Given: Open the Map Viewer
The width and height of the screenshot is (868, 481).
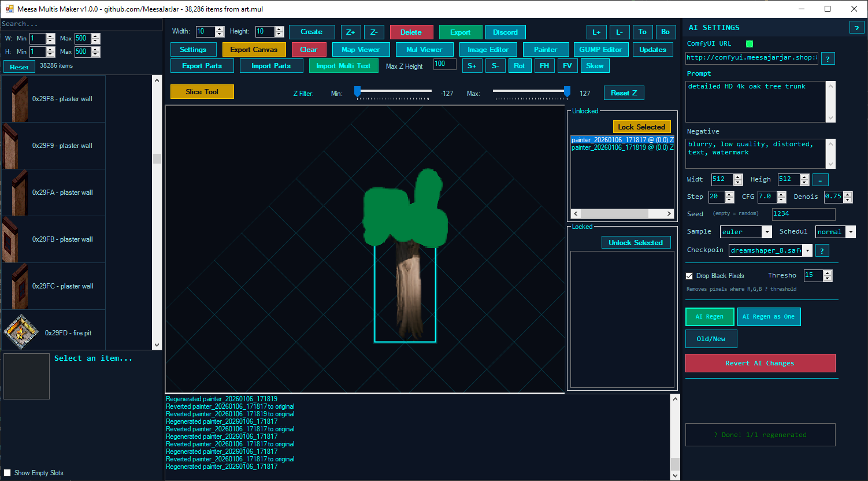Looking at the screenshot, I should coord(361,50).
